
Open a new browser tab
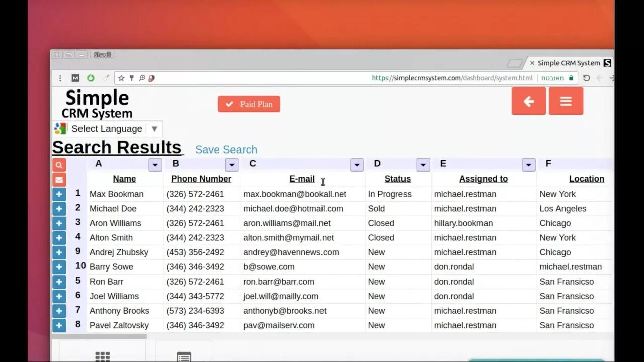pos(515,63)
